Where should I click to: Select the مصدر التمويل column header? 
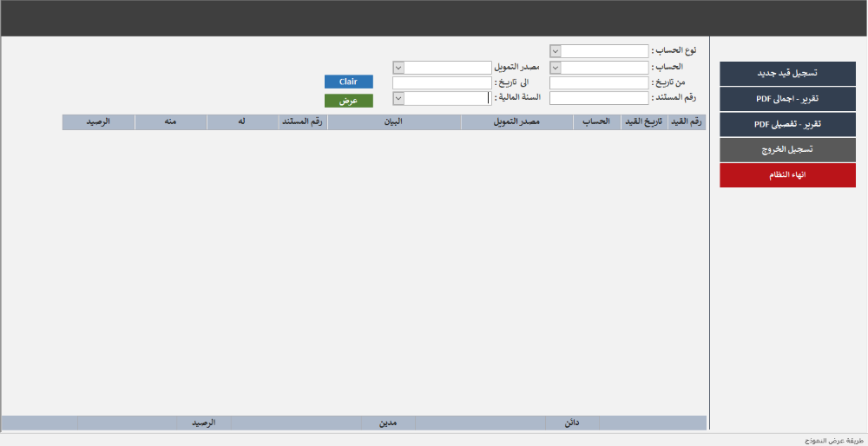517,122
